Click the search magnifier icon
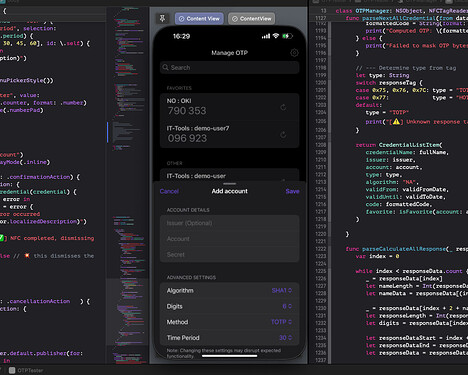 tap(165, 68)
